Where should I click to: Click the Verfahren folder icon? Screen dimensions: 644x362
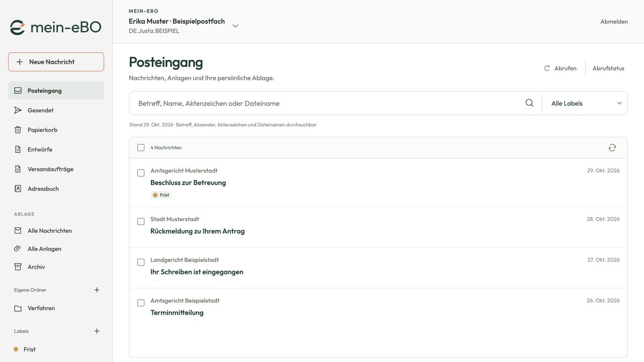18,308
